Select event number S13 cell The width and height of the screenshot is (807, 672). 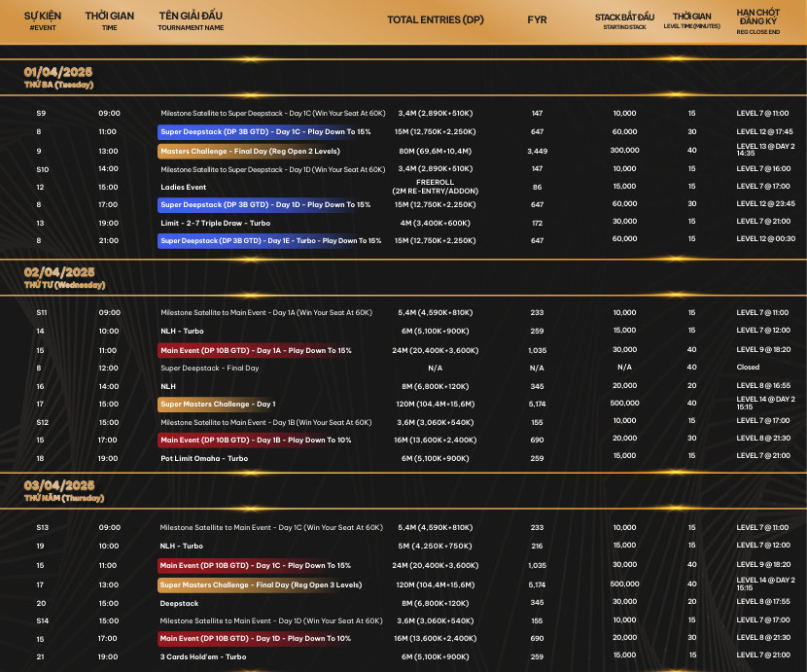pyautogui.click(x=42, y=527)
